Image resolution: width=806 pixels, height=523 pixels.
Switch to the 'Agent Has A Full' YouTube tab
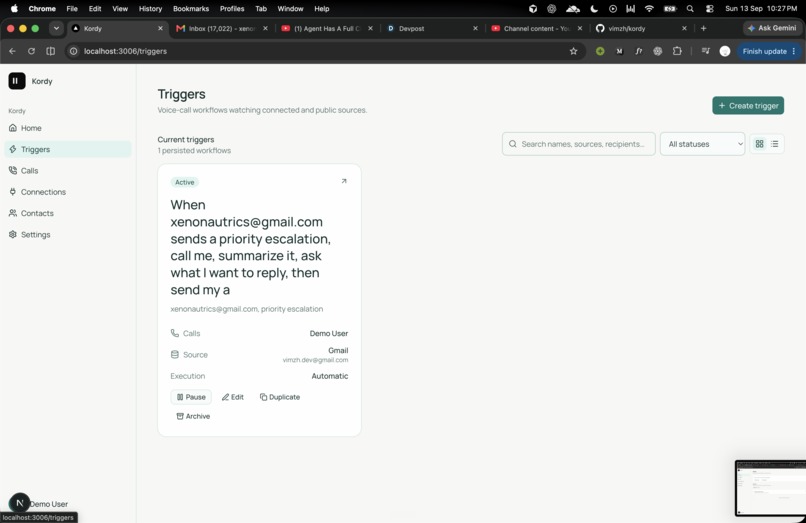pos(327,28)
